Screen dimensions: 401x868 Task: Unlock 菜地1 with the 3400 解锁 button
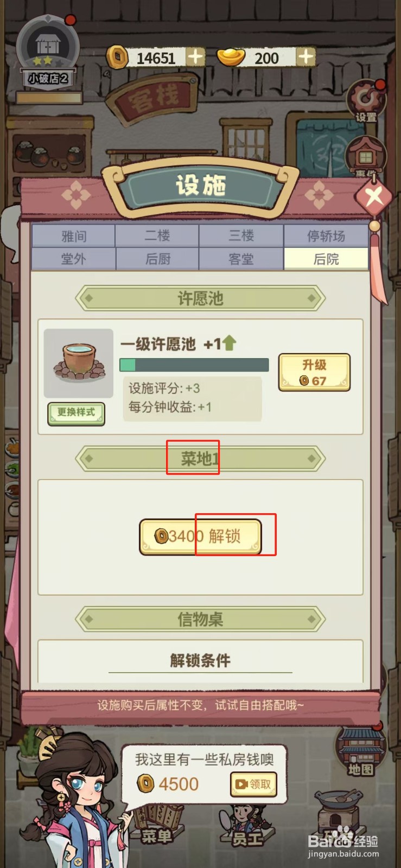[x=201, y=537]
